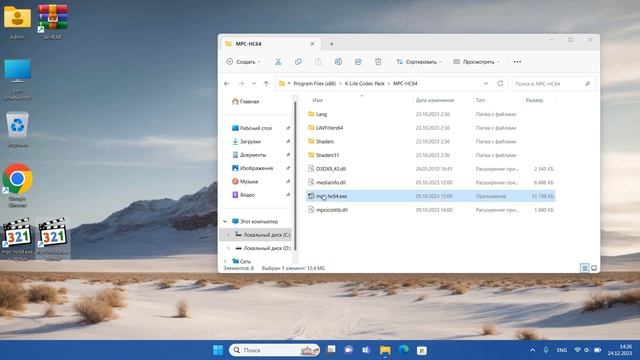Refresh the MPC-HC64 folder view
The image size is (640, 360).
tap(500, 83)
